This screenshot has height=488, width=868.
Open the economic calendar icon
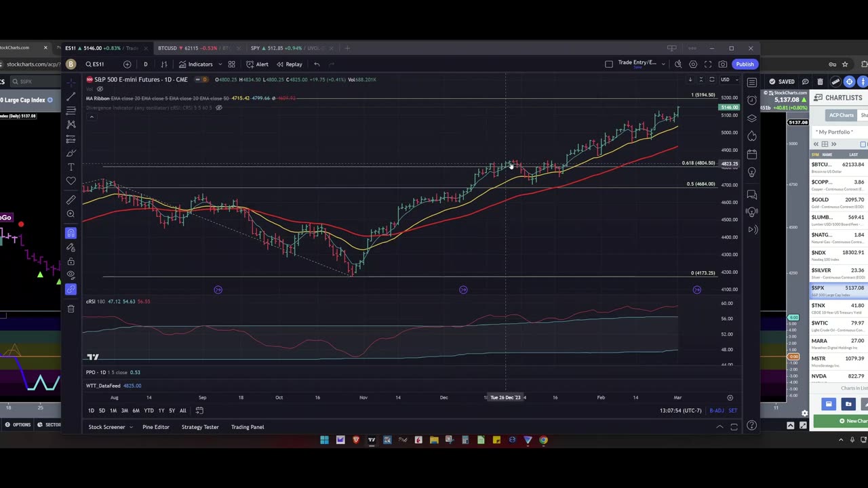751,154
